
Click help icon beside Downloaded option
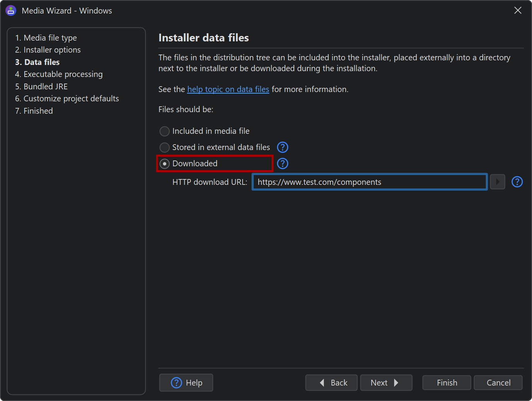coord(283,164)
